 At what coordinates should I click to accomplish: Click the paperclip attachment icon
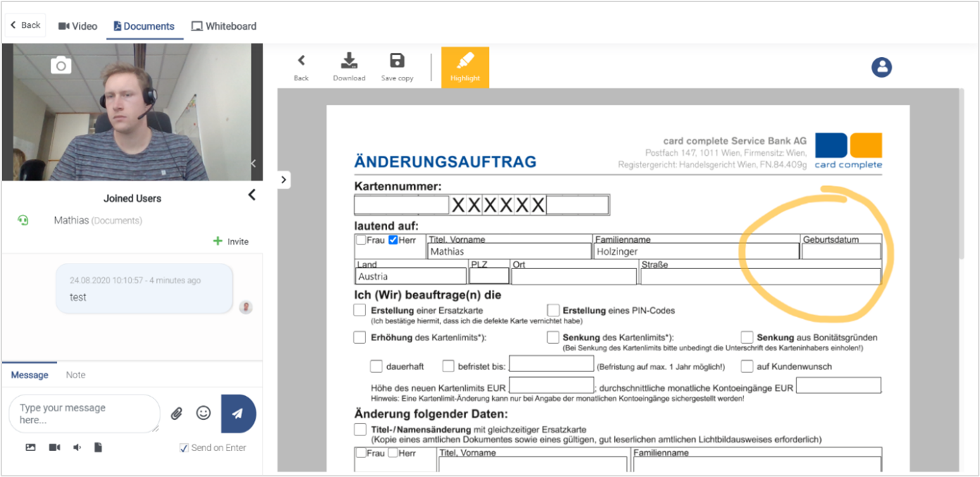coord(177,414)
